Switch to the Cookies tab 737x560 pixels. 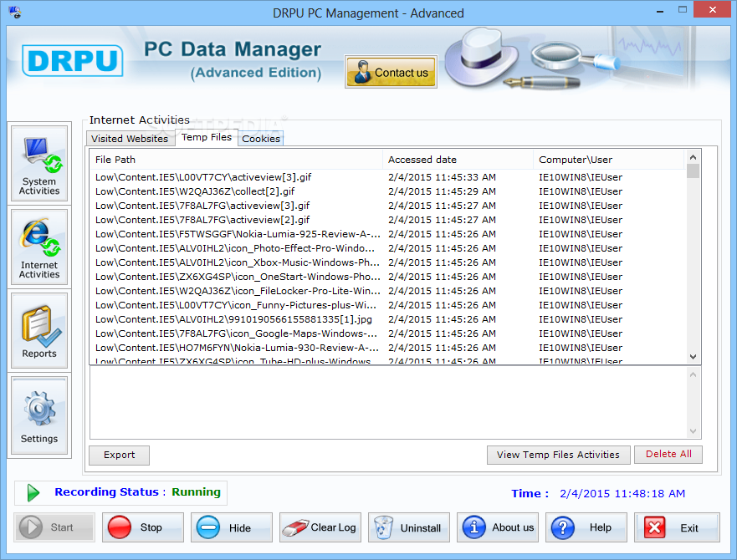261,139
